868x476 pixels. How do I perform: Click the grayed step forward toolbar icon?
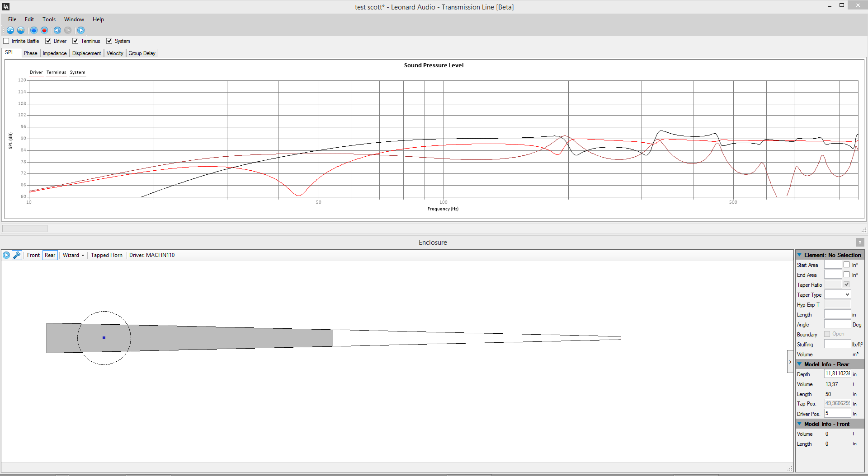68,30
